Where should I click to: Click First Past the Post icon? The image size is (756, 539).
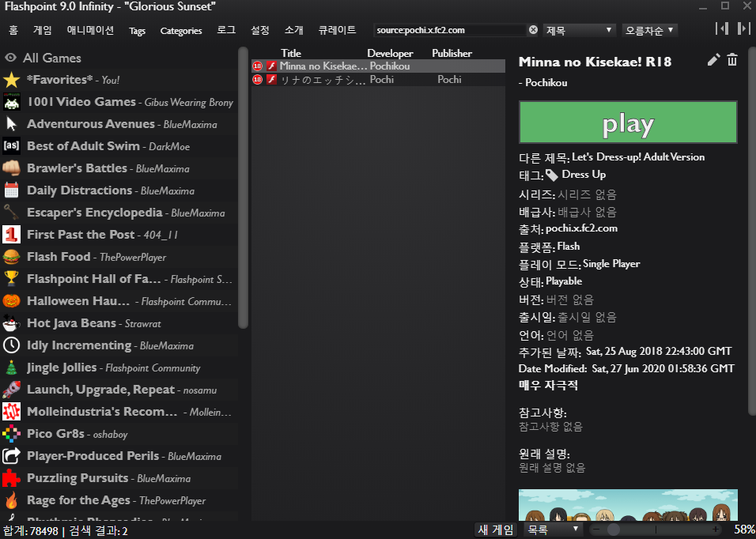tap(12, 235)
